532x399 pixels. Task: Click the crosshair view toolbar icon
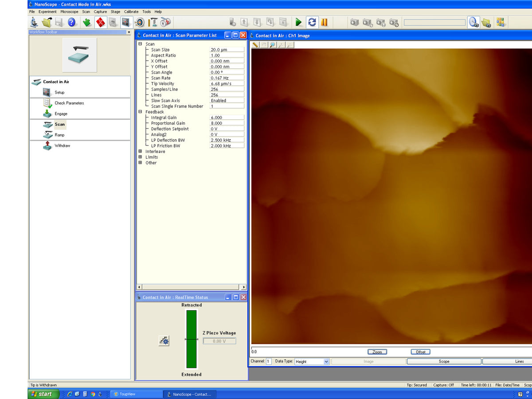[126, 22]
